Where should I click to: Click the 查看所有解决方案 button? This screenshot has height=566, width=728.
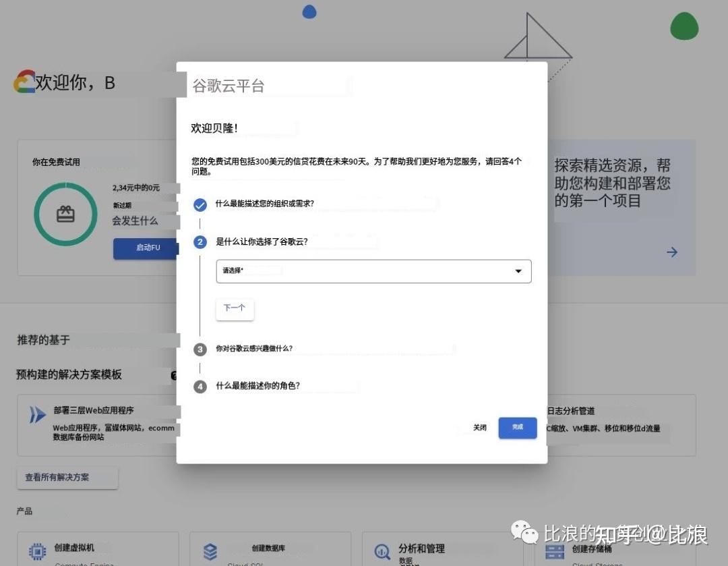click(67, 478)
